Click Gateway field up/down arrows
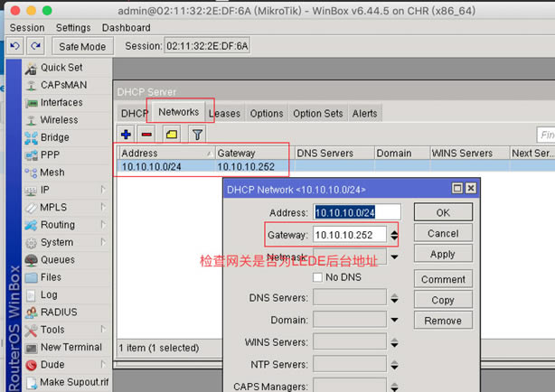The width and height of the screenshot is (555, 392). coord(394,235)
